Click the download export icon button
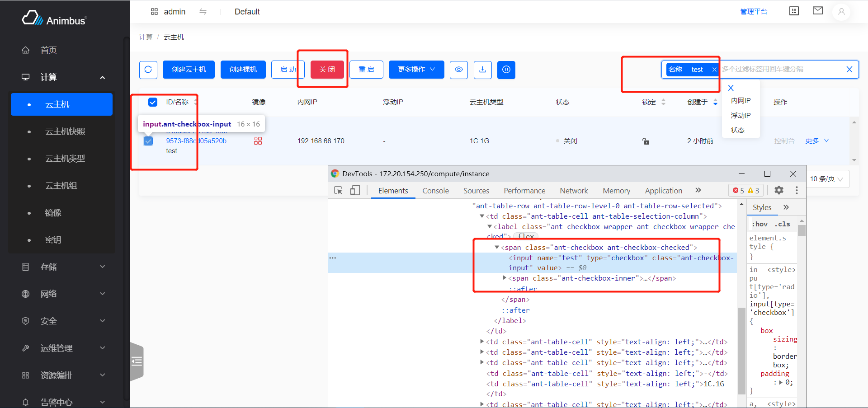Image resolution: width=868 pixels, height=408 pixels. point(482,70)
